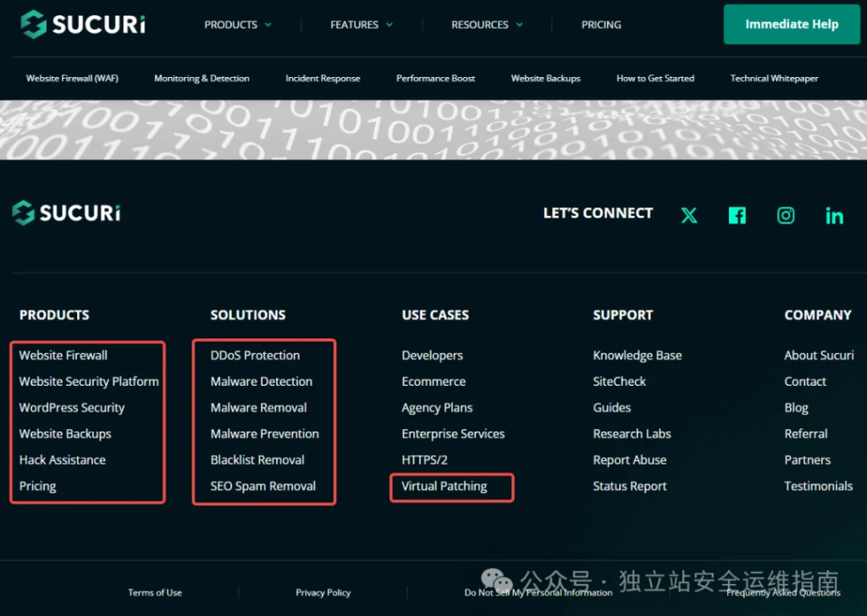Screen dimensions: 867x616
Task: Open Agency Plans link
Action: 438,408
